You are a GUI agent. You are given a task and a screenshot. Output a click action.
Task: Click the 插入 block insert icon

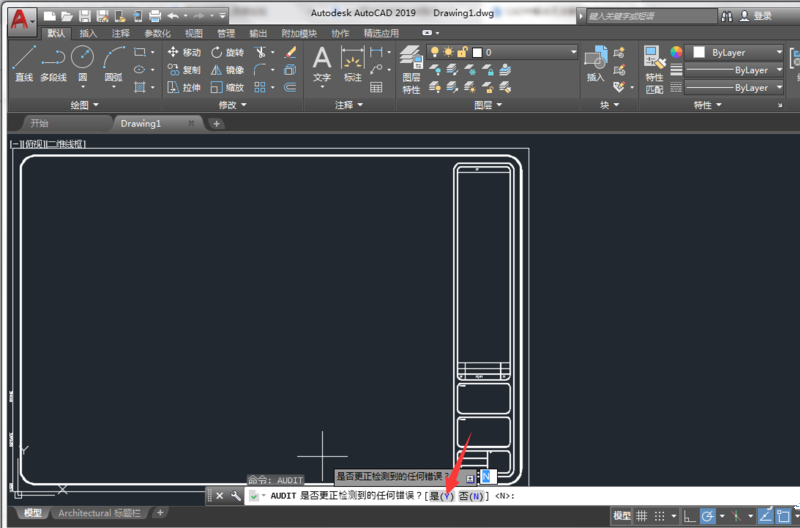click(596, 62)
